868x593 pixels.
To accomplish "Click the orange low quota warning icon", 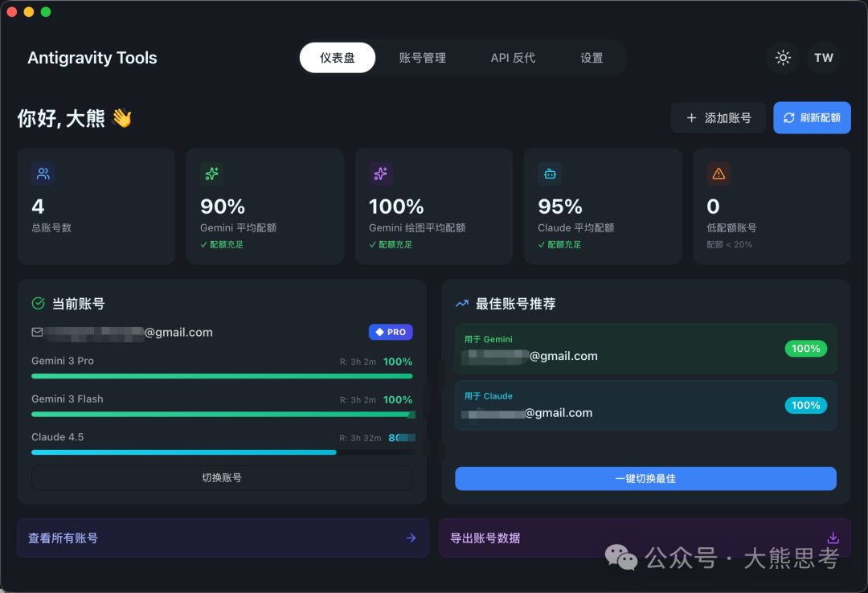I will pyautogui.click(x=719, y=173).
